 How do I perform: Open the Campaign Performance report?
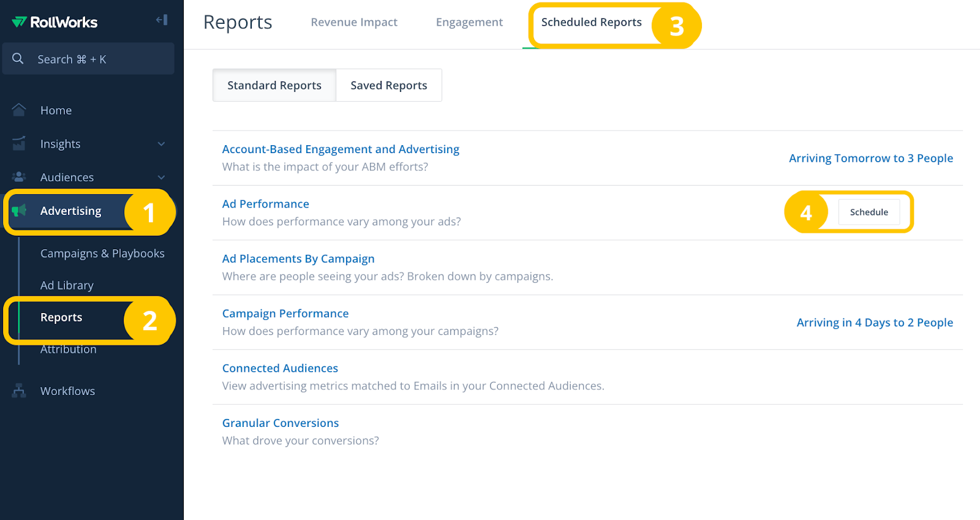coord(285,314)
